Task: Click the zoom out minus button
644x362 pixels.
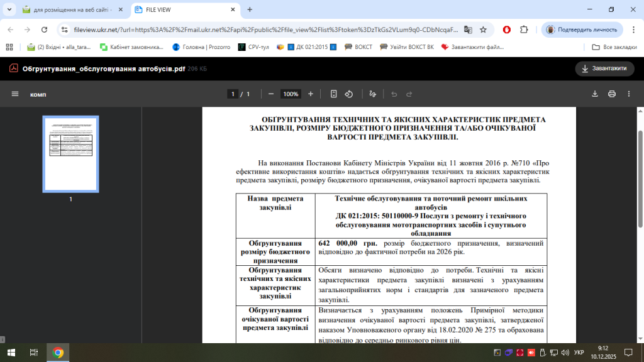Action: (x=271, y=94)
